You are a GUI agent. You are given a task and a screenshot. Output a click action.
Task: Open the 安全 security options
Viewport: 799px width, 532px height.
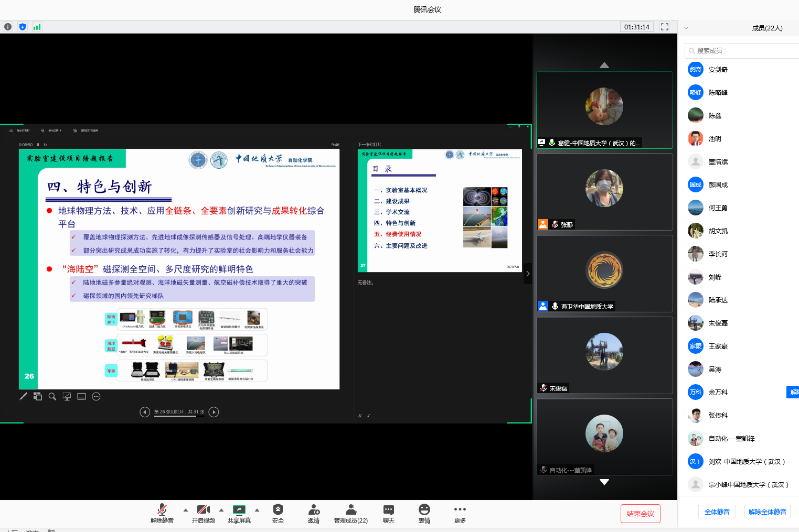click(x=278, y=513)
